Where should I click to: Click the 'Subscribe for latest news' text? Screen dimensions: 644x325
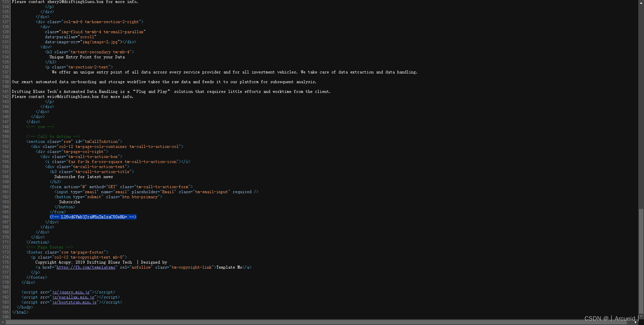pyautogui.click(x=84, y=177)
